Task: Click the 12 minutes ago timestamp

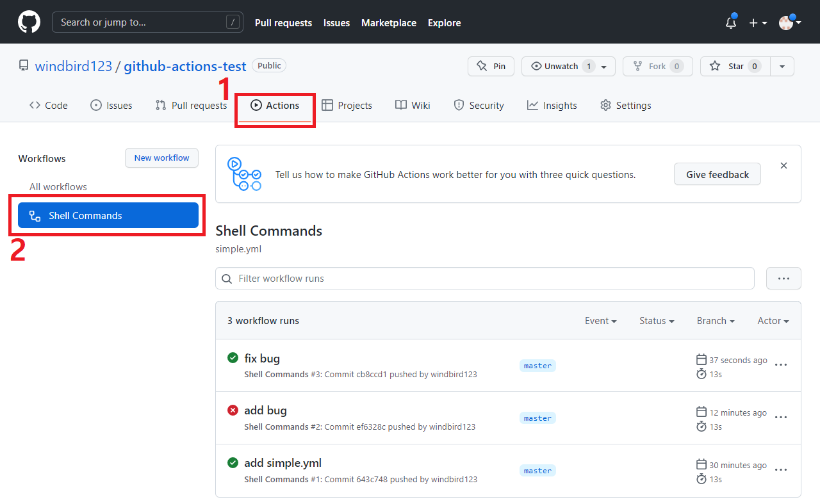Action: point(738,412)
